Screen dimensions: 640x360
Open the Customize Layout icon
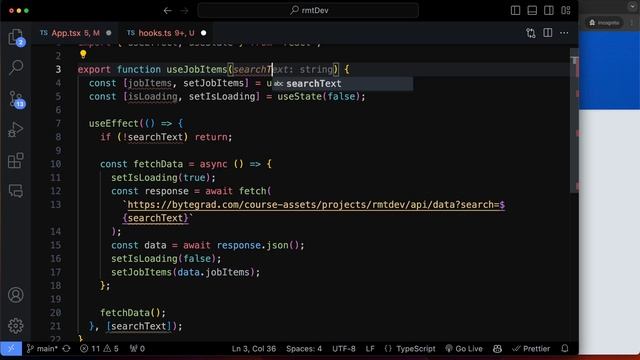pyautogui.click(x=566, y=11)
